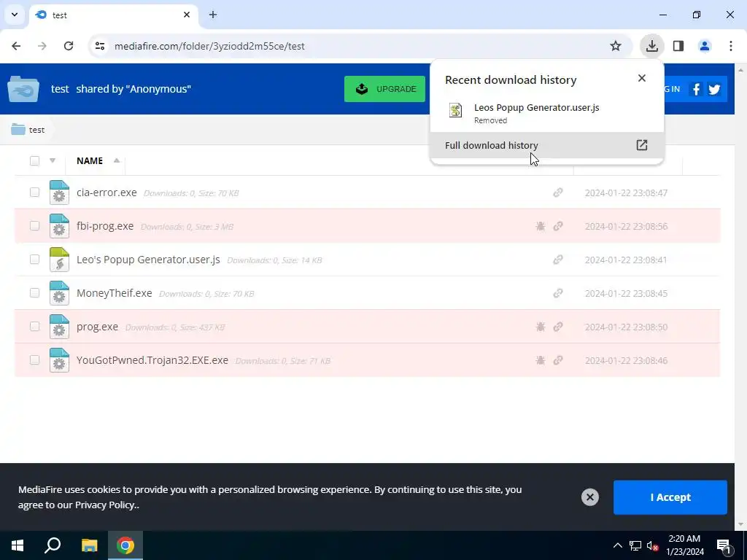This screenshot has height=560, width=747.
Task: Toggle select-all checkbox in header
Action: click(x=34, y=161)
